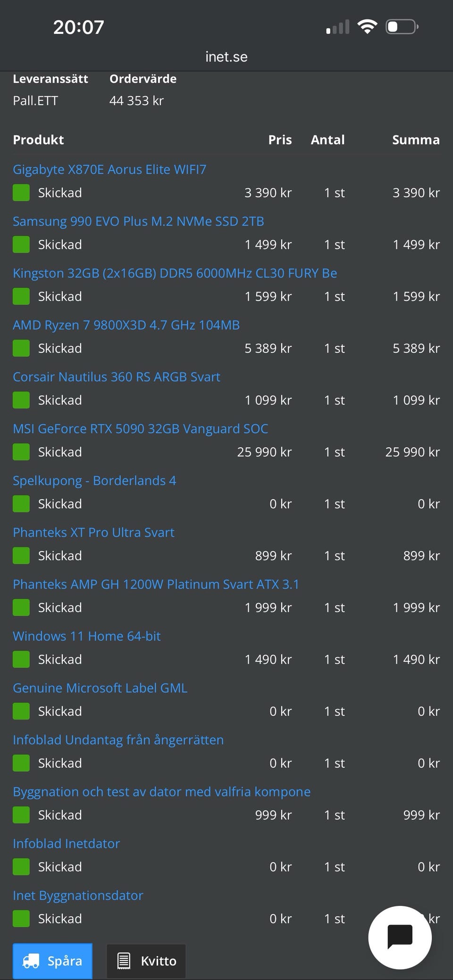
Task: Click the green status square for RTX 5090
Action: click(x=21, y=452)
